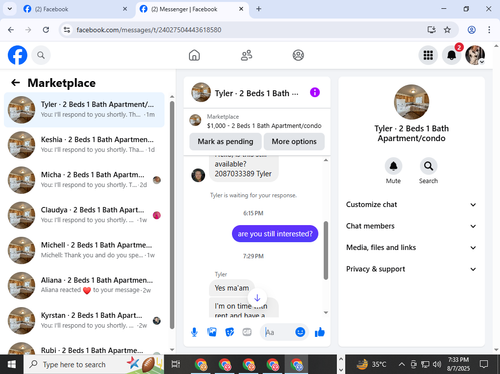Click the address bar URL
This screenshot has width=500, height=374.
(x=149, y=30)
